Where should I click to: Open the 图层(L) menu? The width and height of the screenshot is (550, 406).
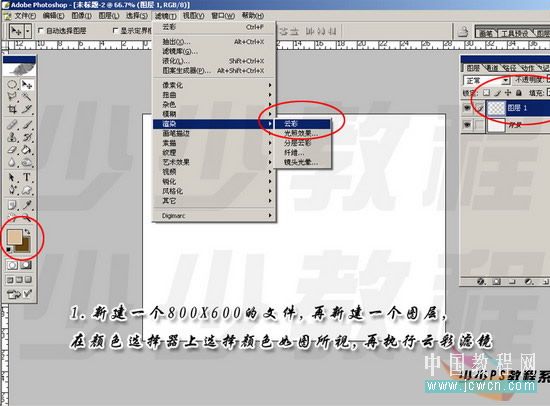109,16
